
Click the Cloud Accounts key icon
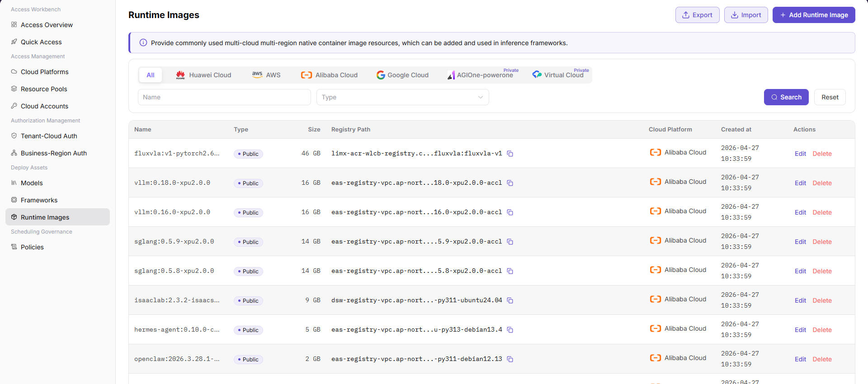[x=14, y=106]
